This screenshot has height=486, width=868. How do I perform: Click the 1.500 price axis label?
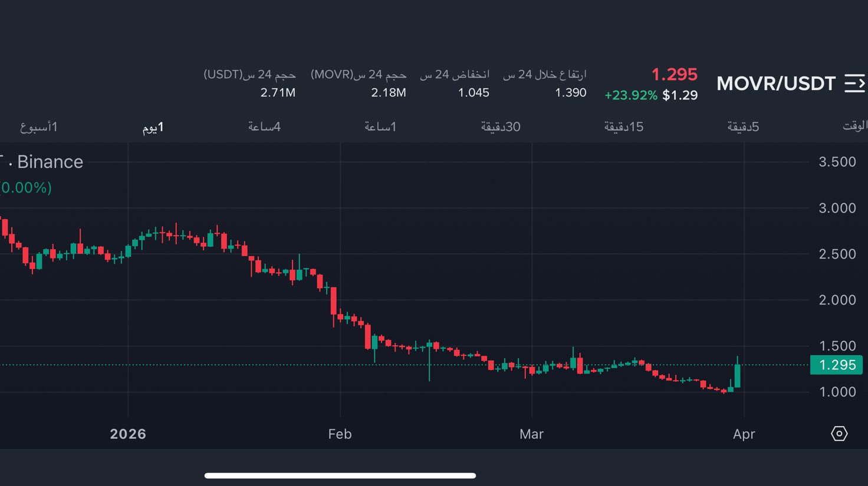tap(837, 346)
